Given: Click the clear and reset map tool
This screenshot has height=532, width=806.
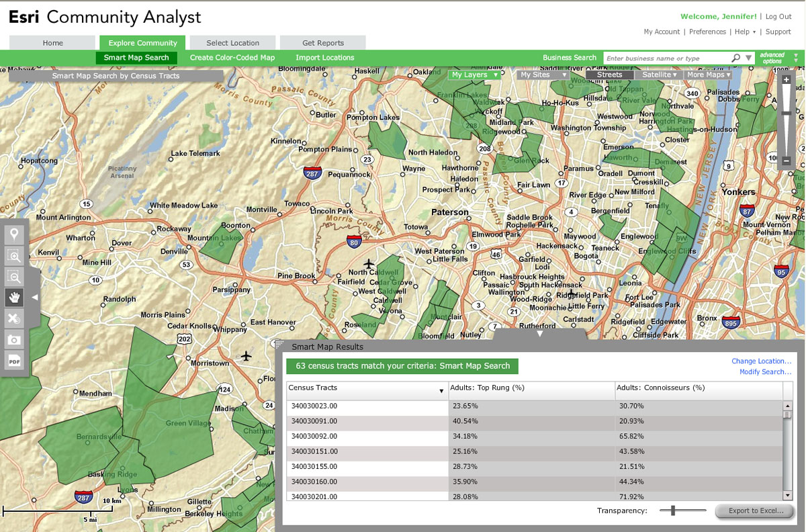Looking at the screenshot, I should tap(14, 318).
